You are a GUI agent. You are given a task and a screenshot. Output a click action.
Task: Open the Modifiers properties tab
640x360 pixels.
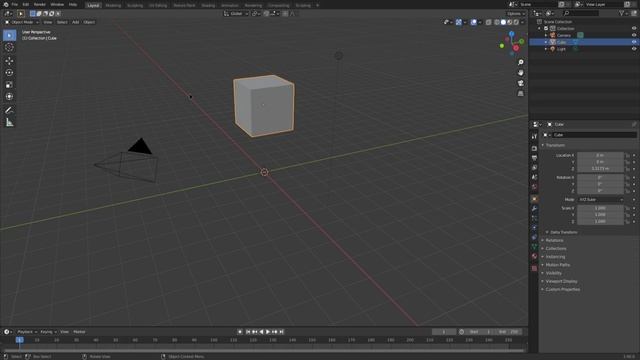534,209
